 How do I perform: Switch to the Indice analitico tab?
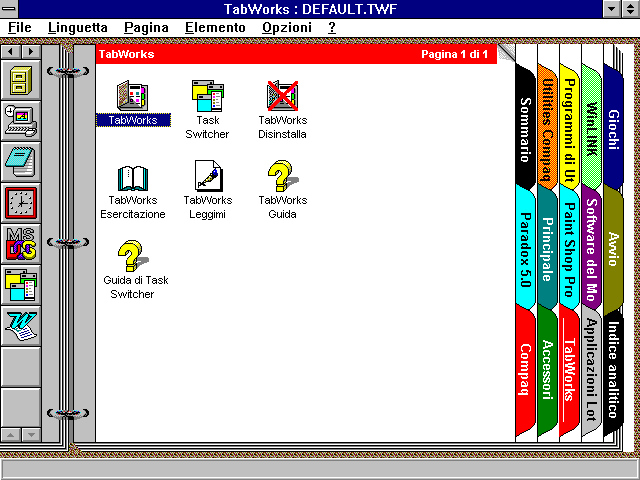613,369
